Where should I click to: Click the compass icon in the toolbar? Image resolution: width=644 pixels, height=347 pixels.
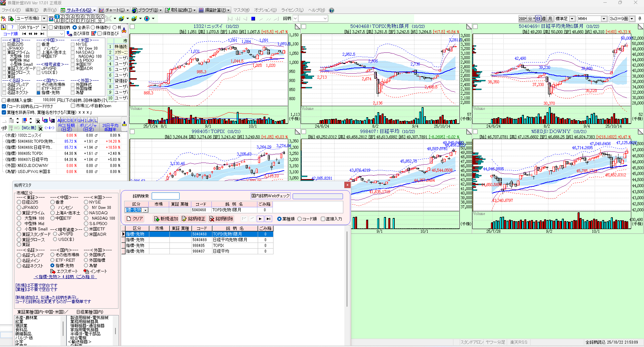coord(147,18)
